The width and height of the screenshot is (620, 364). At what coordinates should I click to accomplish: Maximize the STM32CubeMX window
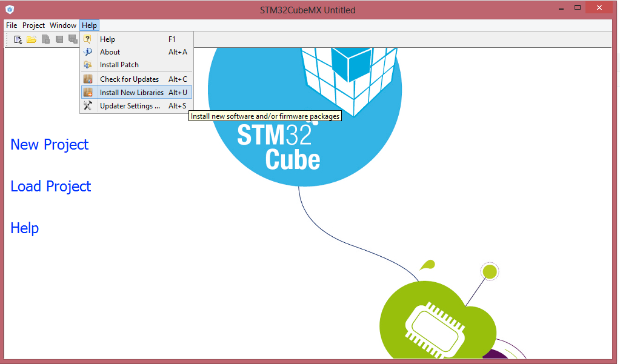(x=578, y=8)
